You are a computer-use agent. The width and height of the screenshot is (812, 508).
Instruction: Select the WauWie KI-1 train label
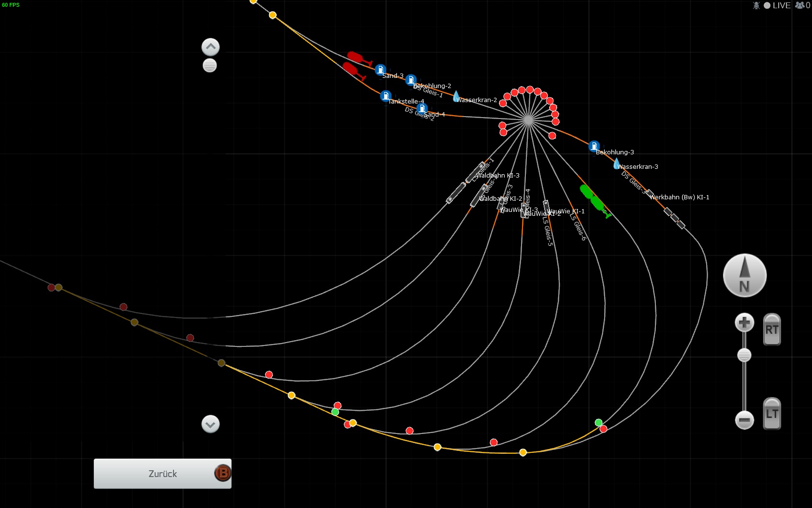[566, 211]
